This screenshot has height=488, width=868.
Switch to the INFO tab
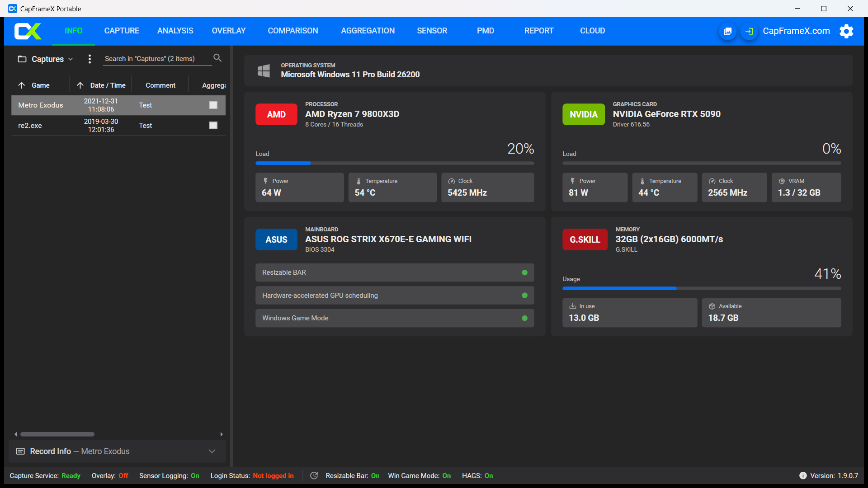point(73,31)
